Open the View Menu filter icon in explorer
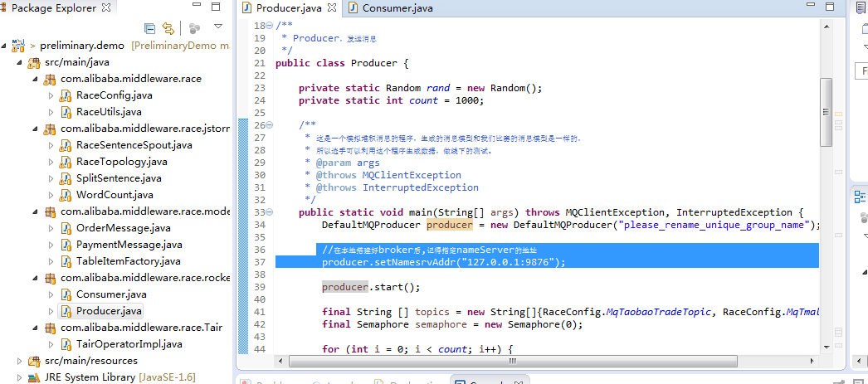868x384 pixels. click(194, 28)
